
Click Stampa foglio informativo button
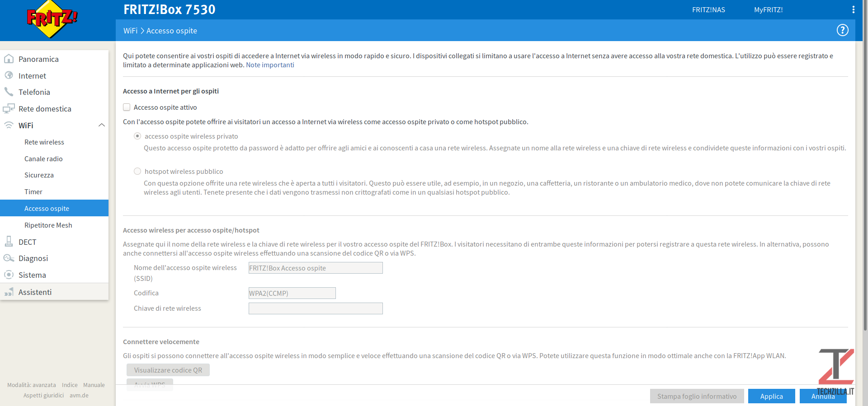click(x=697, y=396)
